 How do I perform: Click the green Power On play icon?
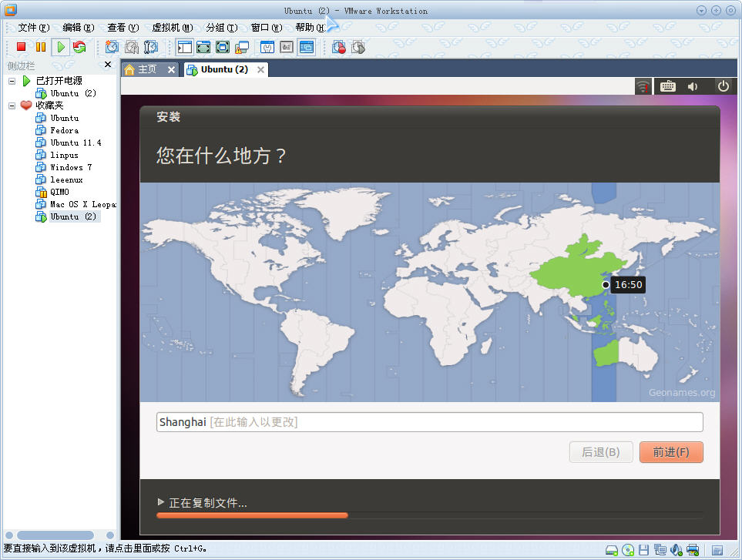[61, 47]
